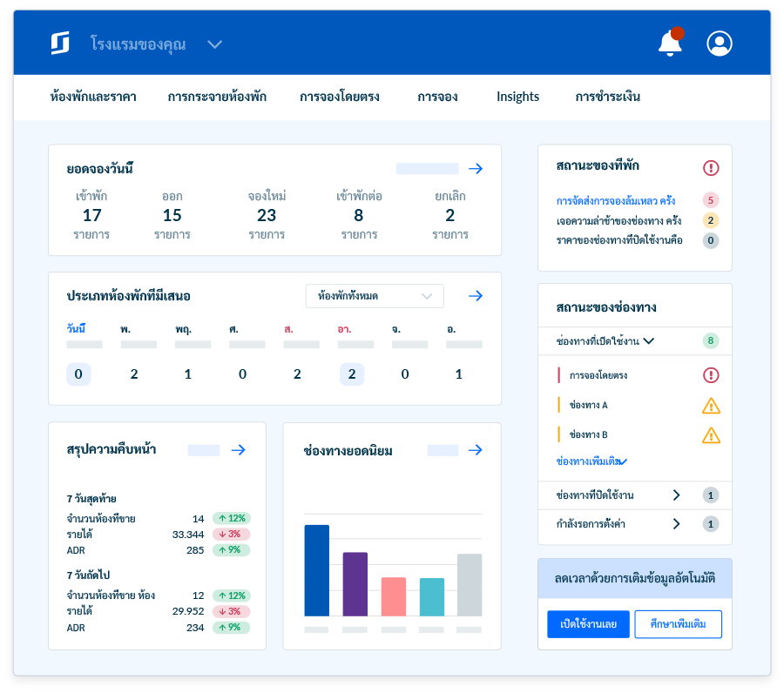The image size is (784, 693).
Task: Open the notification bell with red badge
Action: click(670, 44)
